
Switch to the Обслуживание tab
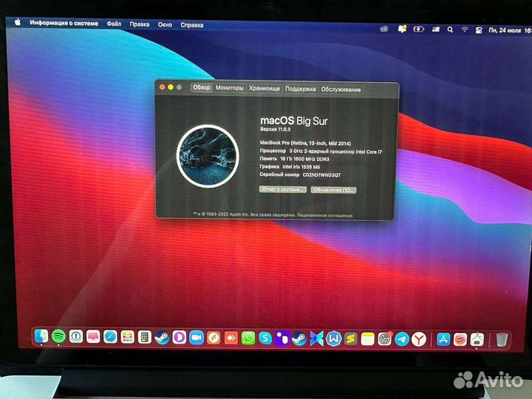pos(341,89)
